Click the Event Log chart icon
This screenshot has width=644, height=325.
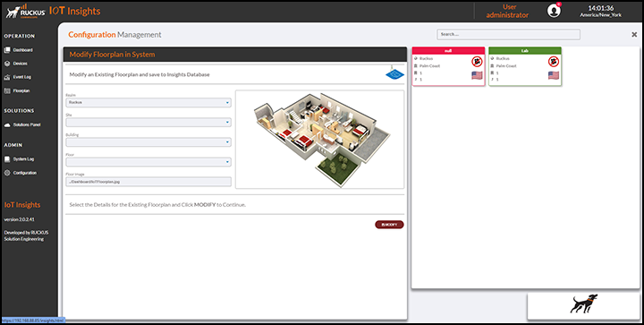click(7, 77)
